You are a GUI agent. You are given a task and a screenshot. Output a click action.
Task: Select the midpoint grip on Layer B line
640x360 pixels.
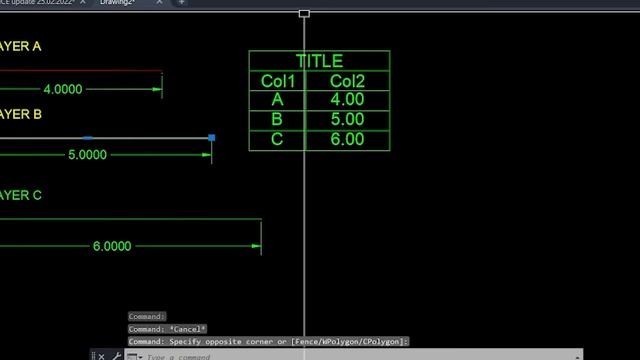pos(88,138)
